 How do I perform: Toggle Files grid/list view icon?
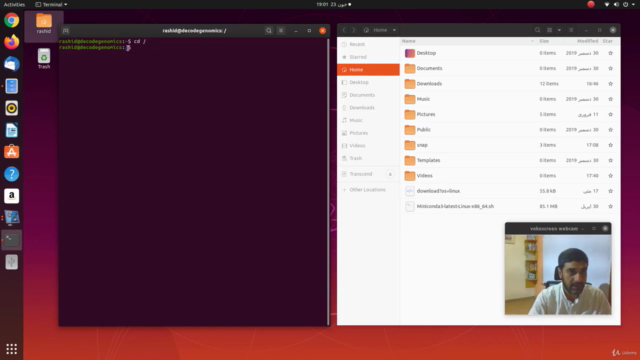coord(549,30)
